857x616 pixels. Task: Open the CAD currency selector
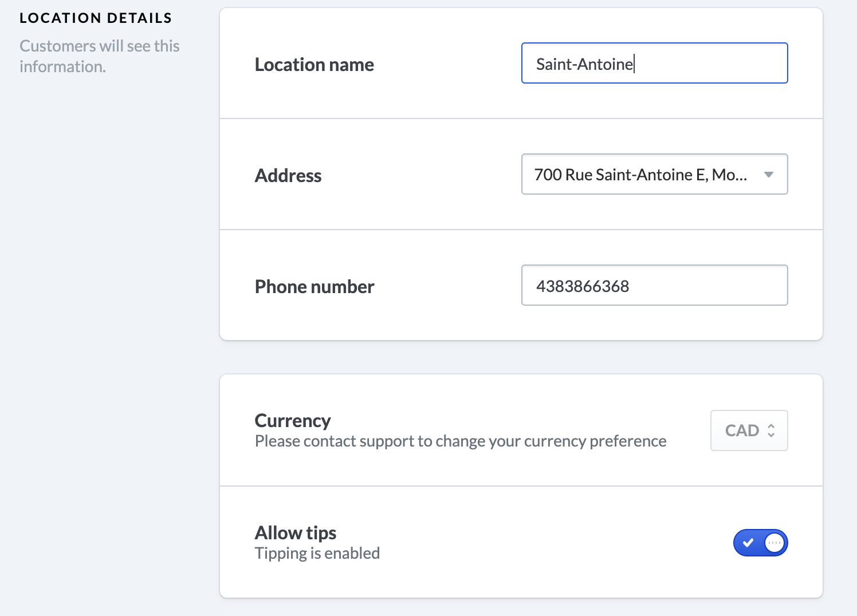pyautogui.click(x=749, y=431)
